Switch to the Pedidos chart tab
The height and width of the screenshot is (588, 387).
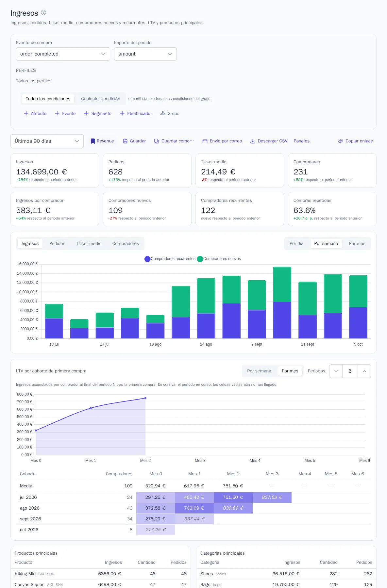(x=57, y=244)
